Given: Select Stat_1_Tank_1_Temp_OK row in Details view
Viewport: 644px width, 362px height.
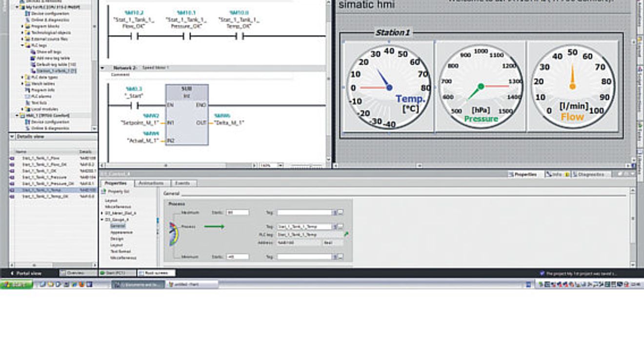Looking at the screenshot, I should [x=53, y=196].
